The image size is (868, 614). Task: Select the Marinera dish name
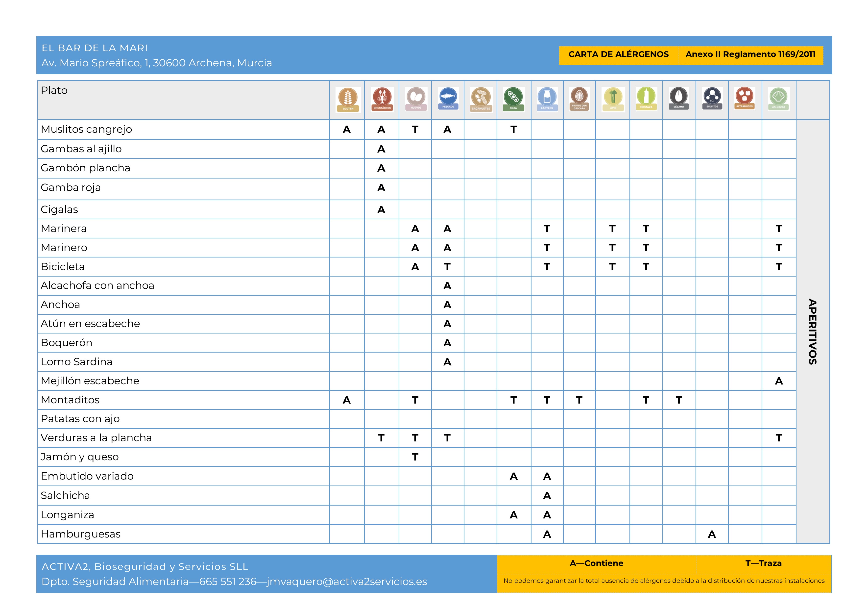[x=64, y=229]
